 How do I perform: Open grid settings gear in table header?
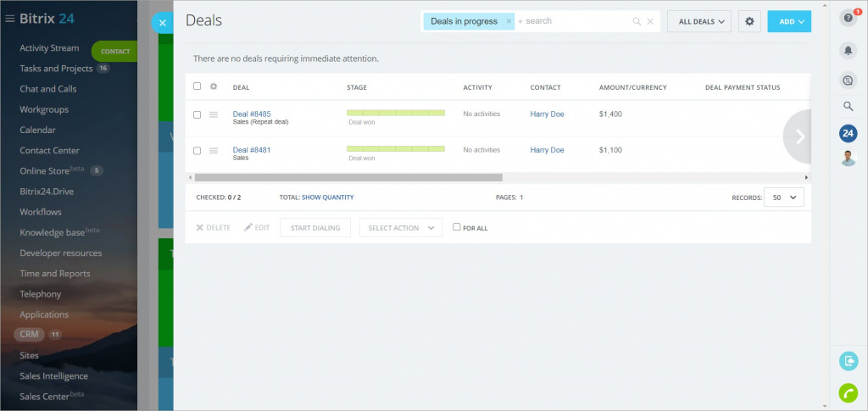pos(214,86)
